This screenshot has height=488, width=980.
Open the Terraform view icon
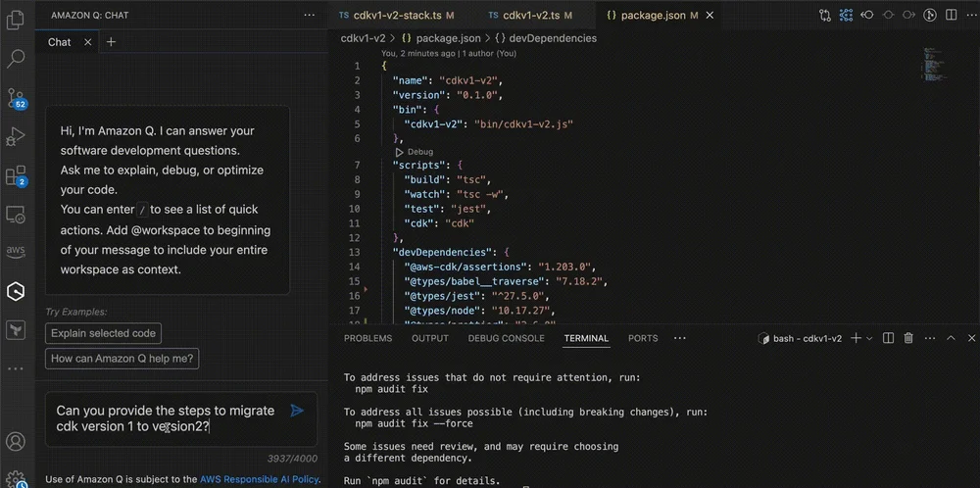pos(15,329)
